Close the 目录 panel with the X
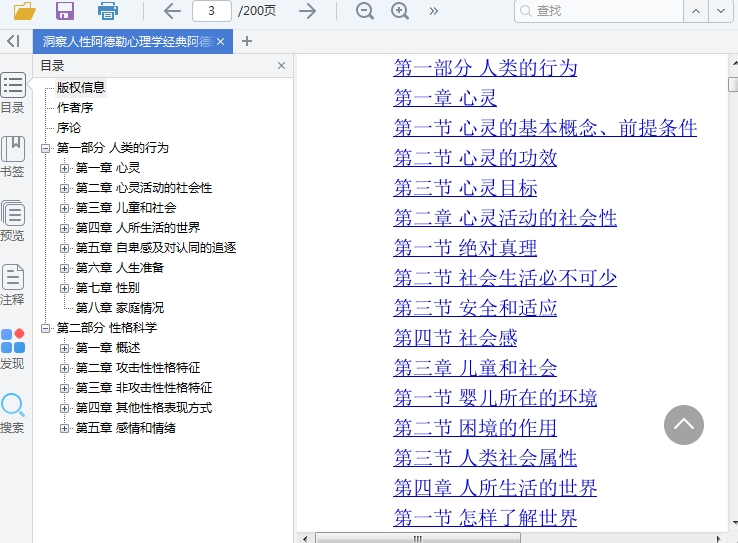738x543 pixels. [281, 65]
